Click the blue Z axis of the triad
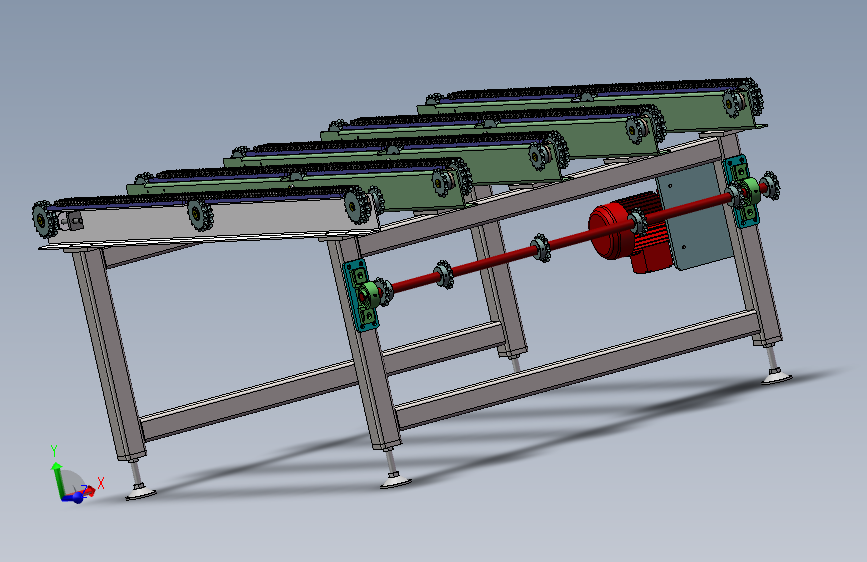 coord(73,498)
